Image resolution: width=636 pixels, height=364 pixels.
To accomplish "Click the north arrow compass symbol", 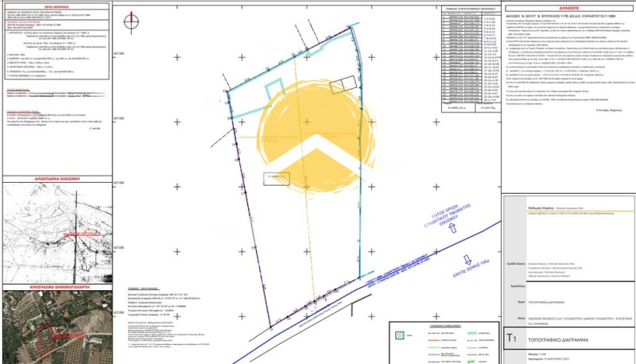I will click(131, 22).
